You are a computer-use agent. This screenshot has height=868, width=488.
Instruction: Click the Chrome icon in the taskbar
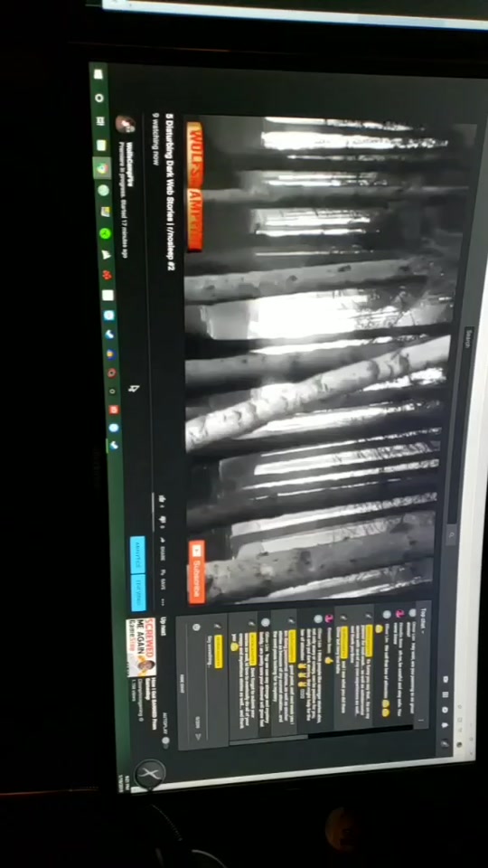102,168
